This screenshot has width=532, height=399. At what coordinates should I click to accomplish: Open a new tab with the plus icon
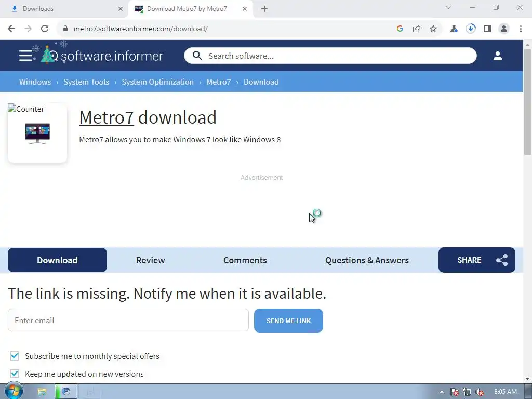(x=264, y=9)
